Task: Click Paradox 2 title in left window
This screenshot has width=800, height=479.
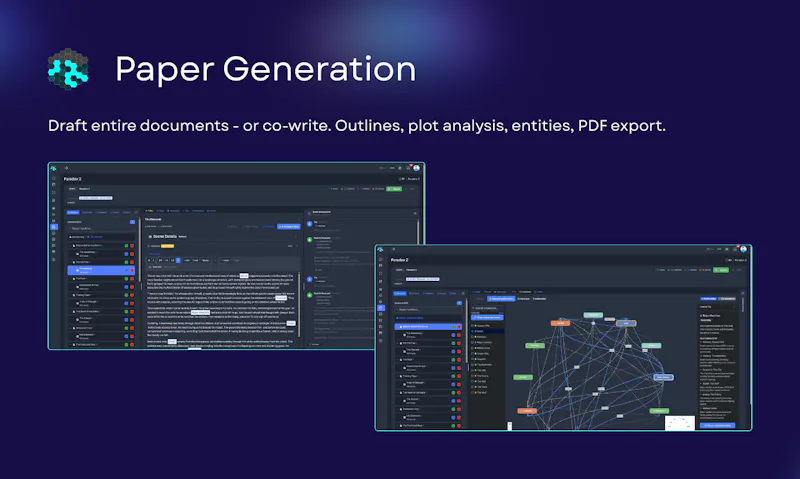Action: click(72, 179)
